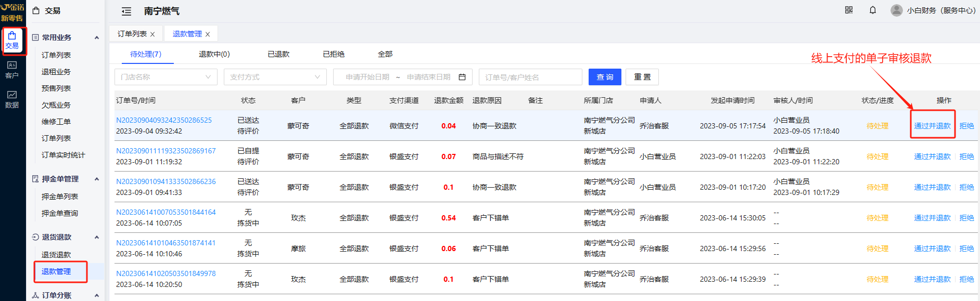The width and height of the screenshot is (980, 301).
Task: Open 欠瓶业务 in the sidebar
Action: tap(56, 105)
